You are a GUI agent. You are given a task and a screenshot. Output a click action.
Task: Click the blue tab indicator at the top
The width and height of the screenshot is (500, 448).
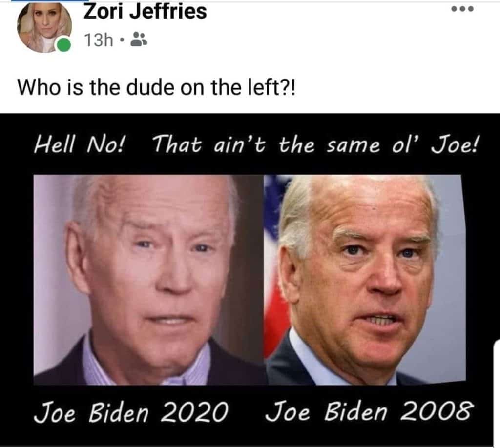[49, 1]
